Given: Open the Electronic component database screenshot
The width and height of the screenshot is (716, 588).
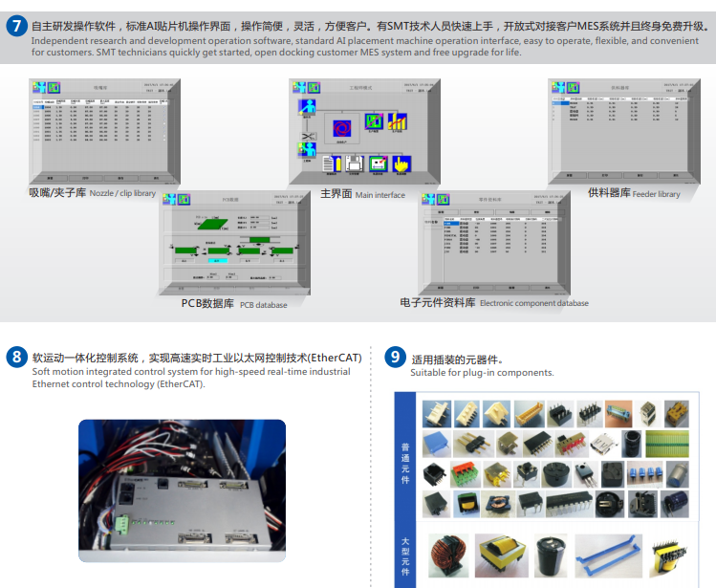Looking at the screenshot, I should [493, 244].
